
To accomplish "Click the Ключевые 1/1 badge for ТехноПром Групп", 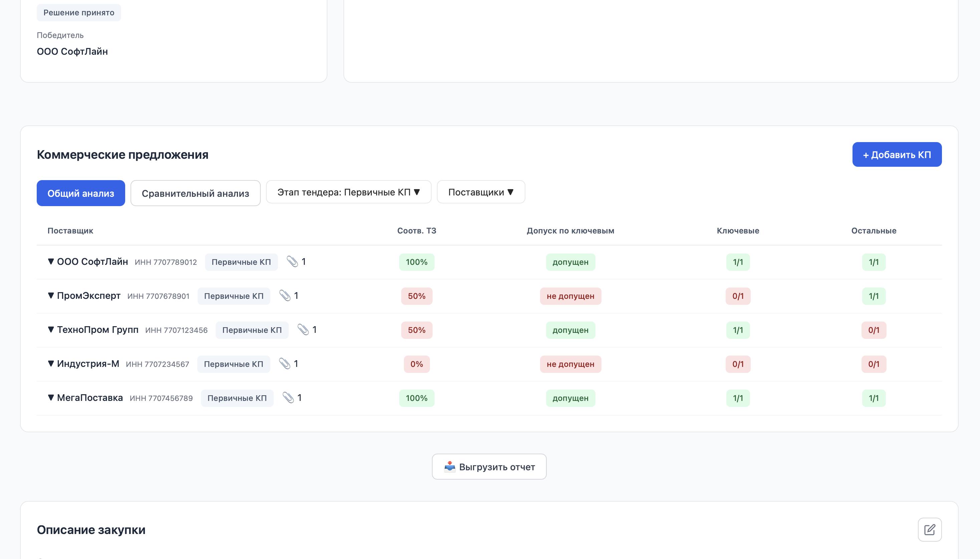I will pos(738,330).
